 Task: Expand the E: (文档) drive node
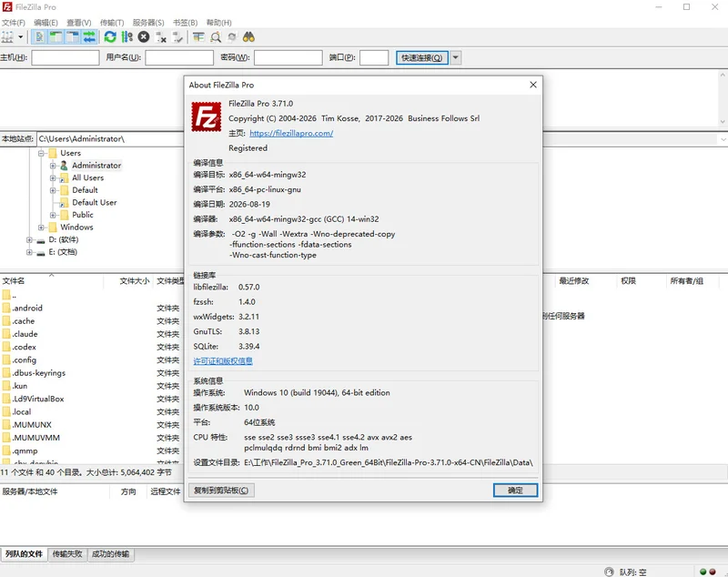pos(29,252)
